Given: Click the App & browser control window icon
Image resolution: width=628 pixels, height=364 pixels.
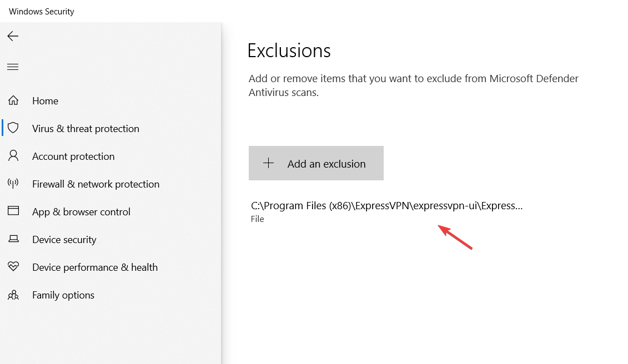Looking at the screenshot, I should point(13,211).
